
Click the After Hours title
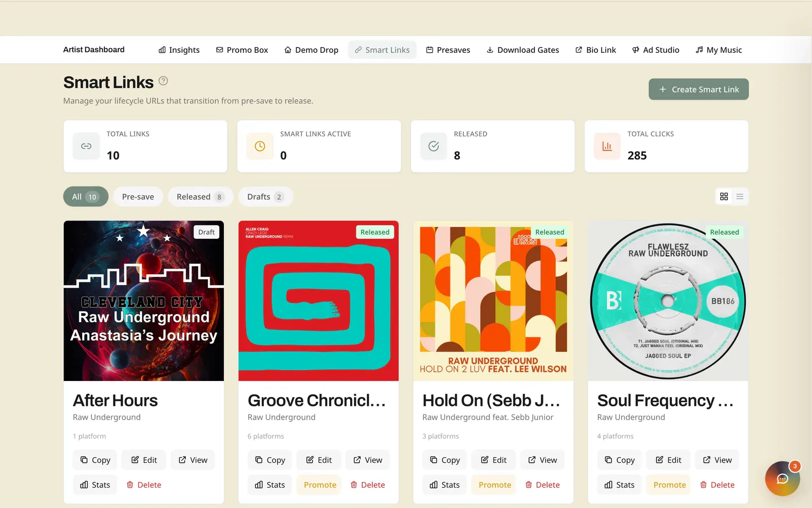pyautogui.click(x=115, y=400)
